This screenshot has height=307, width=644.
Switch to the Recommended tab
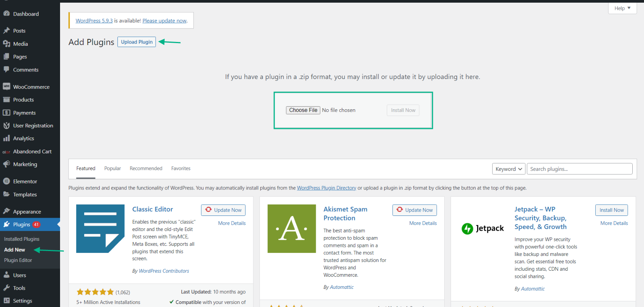point(146,169)
